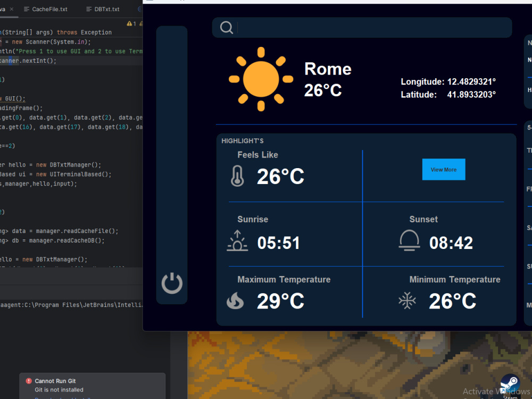Open the CacheFile.txt editor tab
This screenshot has width=532, height=399.
pos(45,9)
